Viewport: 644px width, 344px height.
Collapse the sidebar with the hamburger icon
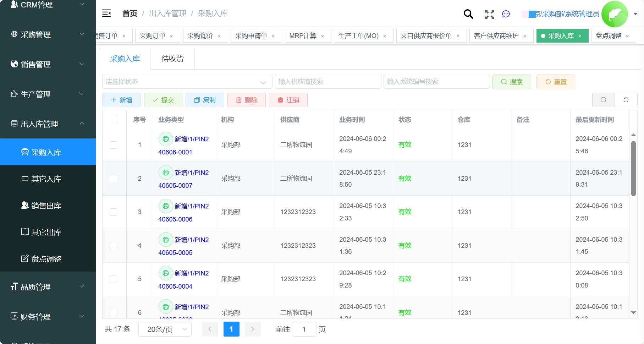[106, 13]
